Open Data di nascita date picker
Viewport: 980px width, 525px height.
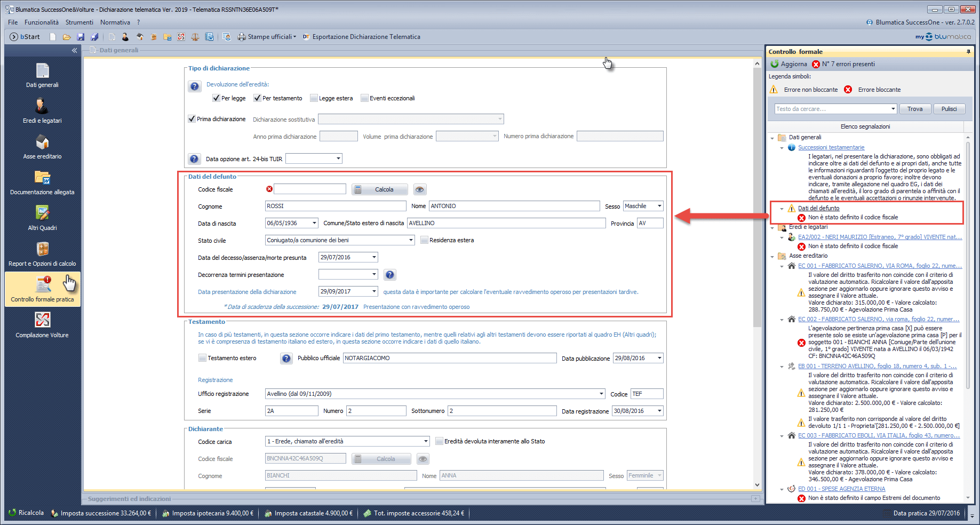(x=314, y=223)
